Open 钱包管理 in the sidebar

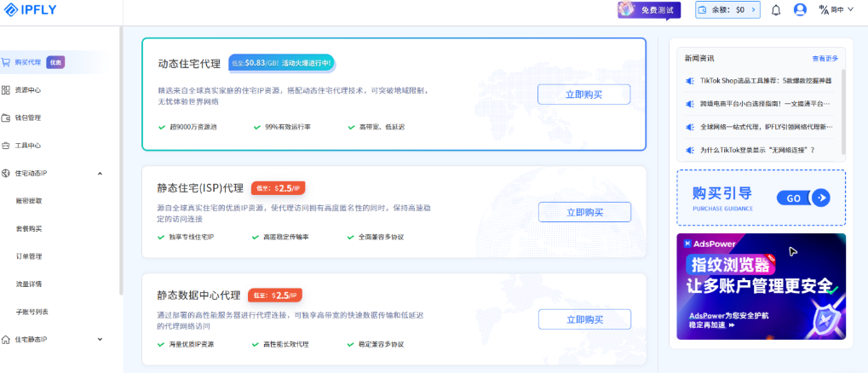point(27,118)
